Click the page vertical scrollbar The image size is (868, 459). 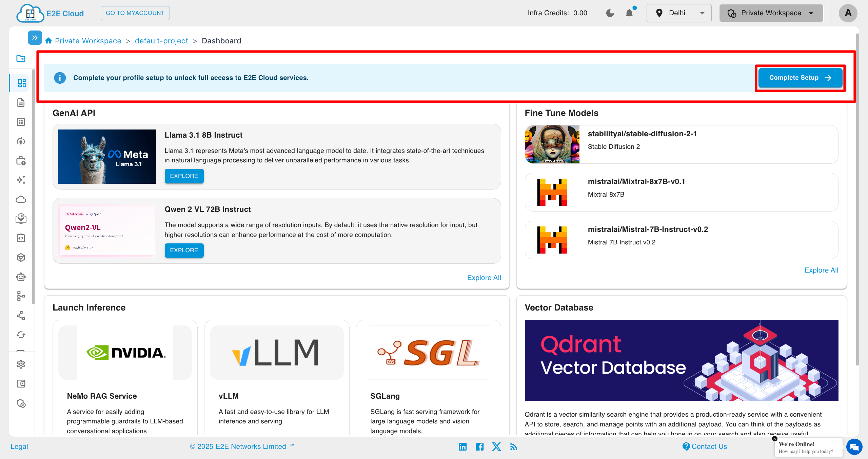(857, 199)
